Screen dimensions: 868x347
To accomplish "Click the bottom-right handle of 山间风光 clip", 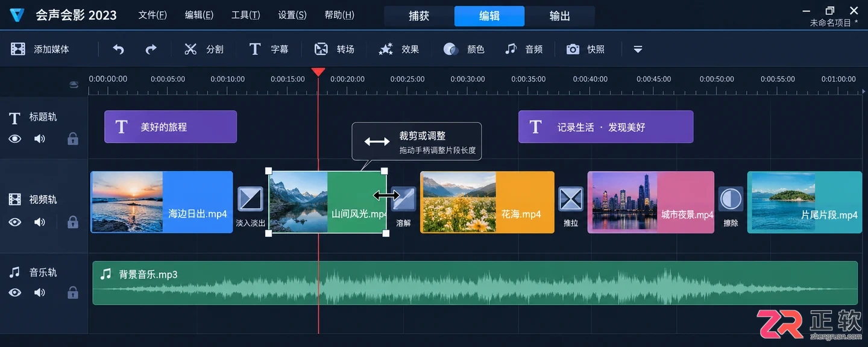I will pyautogui.click(x=386, y=233).
